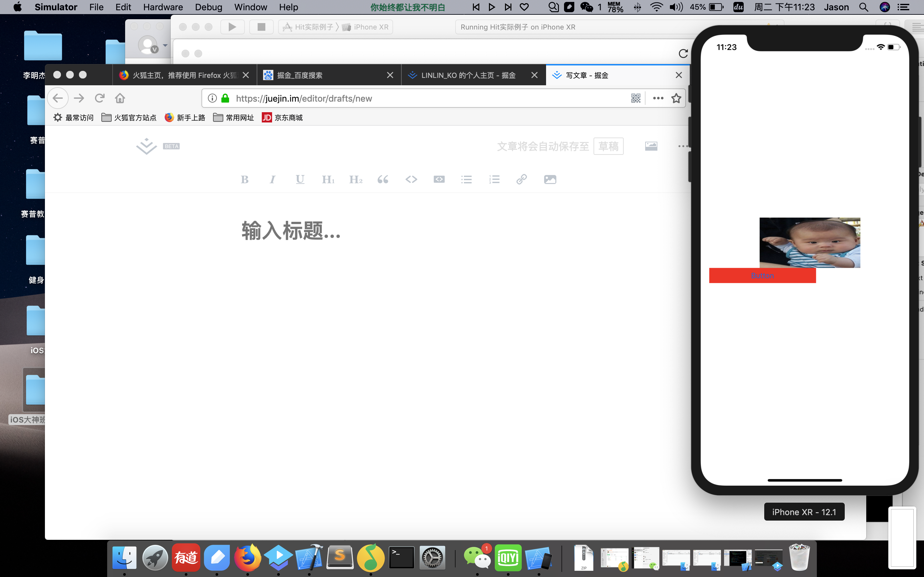This screenshot has width=924, height=577.
Task: Open the page actions three-dots menu
Action: click(x=658, y=98)
